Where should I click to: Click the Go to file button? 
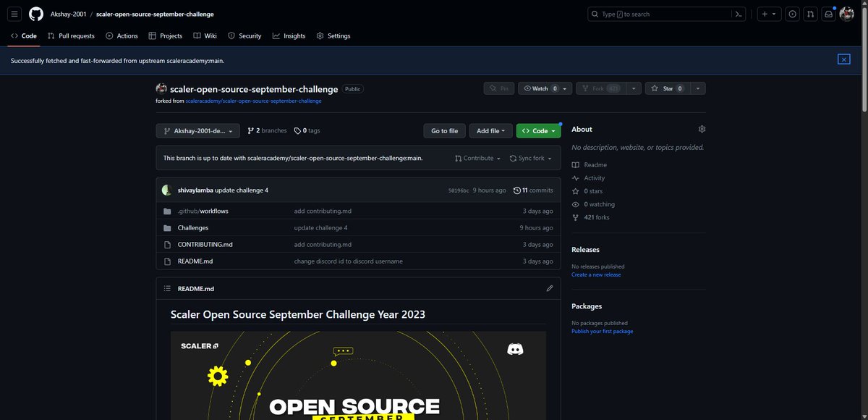tap(444, 130)
